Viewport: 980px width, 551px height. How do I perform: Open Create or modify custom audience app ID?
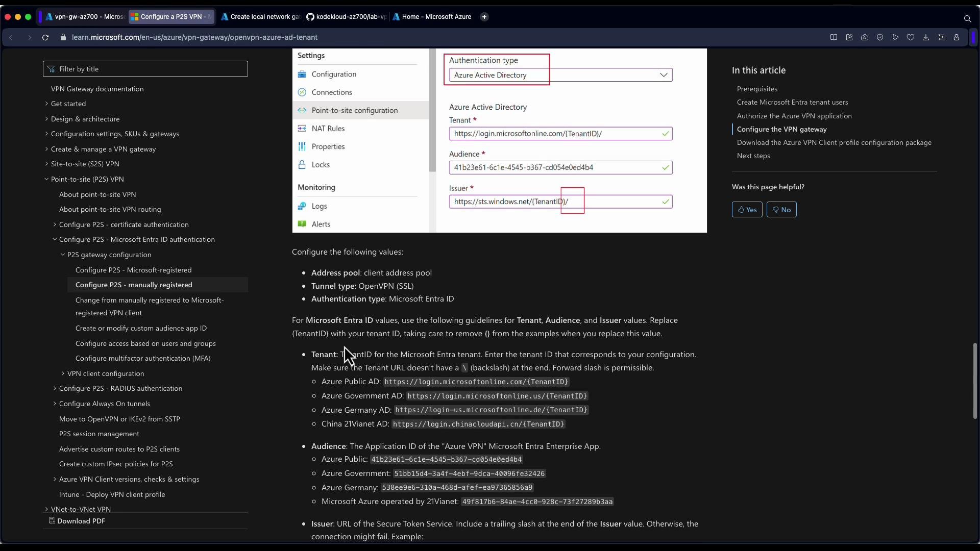click(x=141, y=328)
